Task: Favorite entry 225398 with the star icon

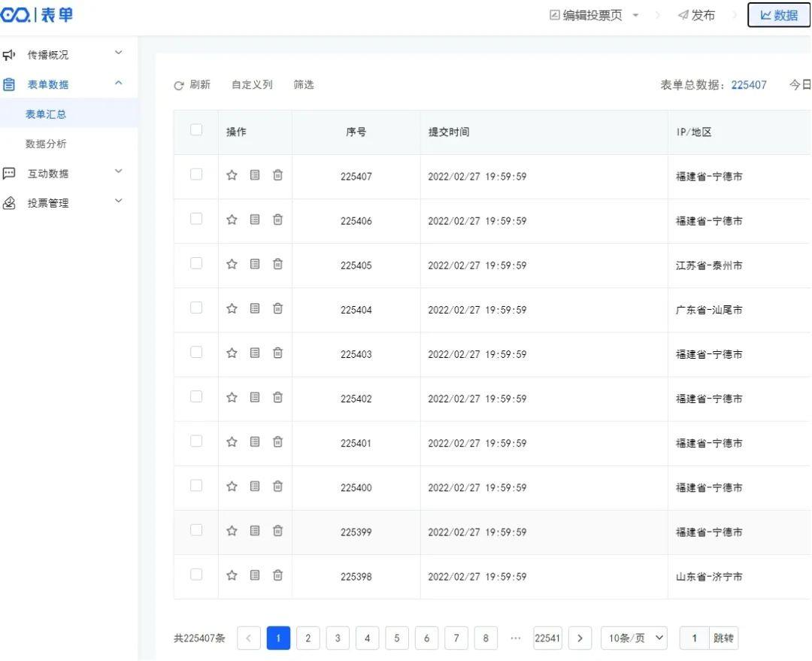Action: tap(232, 575)
